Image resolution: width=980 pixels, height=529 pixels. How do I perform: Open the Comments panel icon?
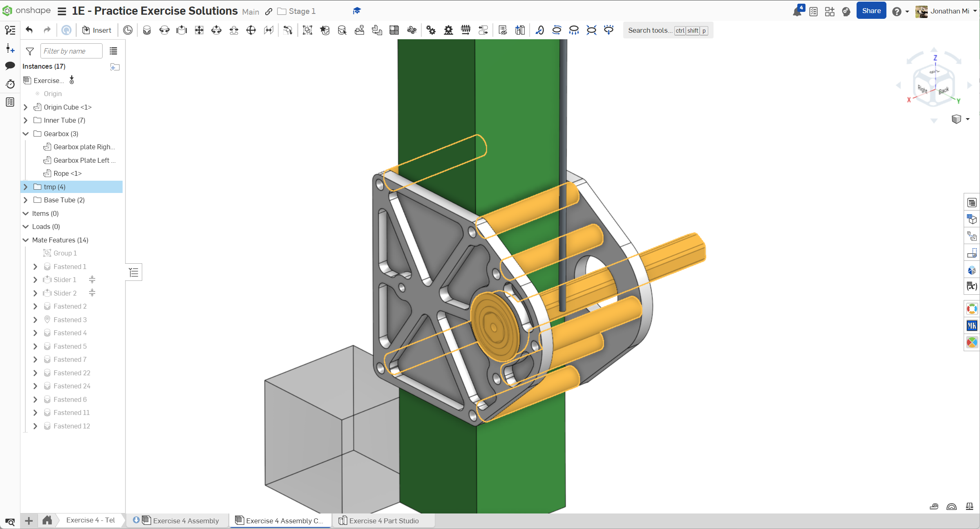(10, 66)
